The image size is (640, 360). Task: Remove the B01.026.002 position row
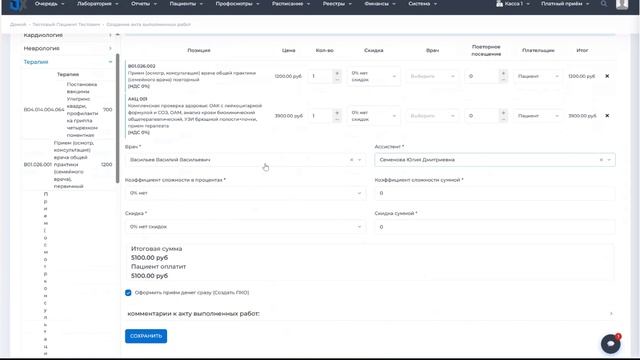[607, 76]
